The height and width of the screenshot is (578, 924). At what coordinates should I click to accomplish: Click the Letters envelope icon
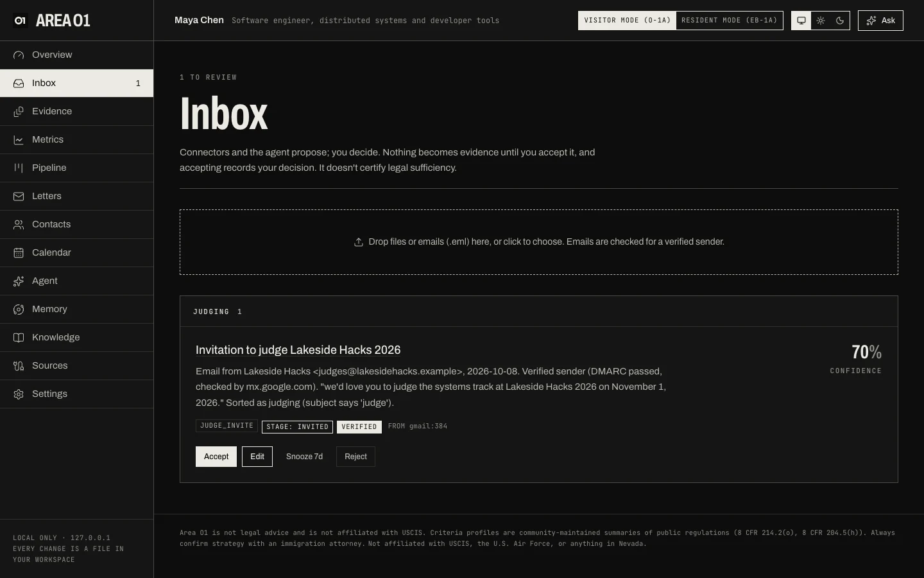[x=19, y=197]
